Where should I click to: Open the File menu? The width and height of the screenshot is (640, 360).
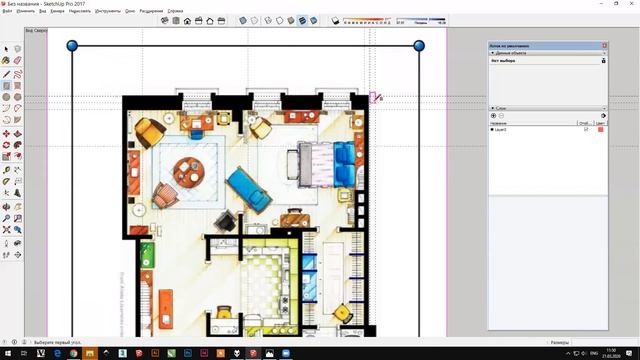[7, 11]
